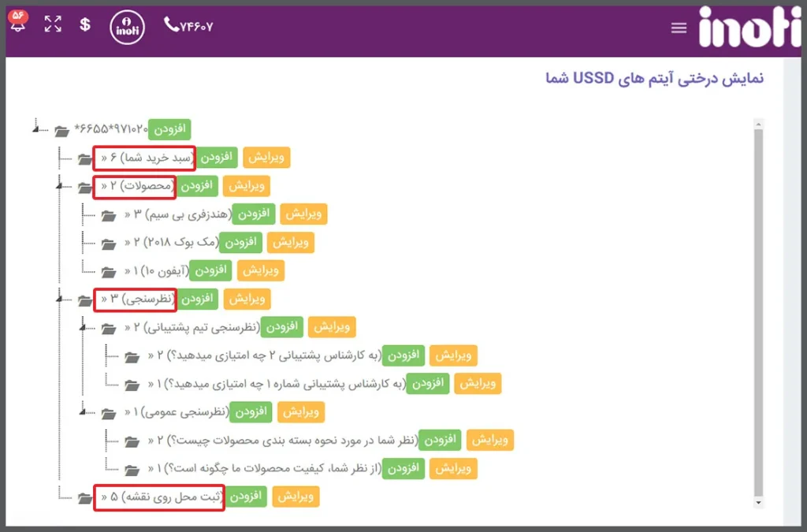Click افزودن for هندزفری بی سیم
This screenshot has width=807, height=532.
coord(254,214)
